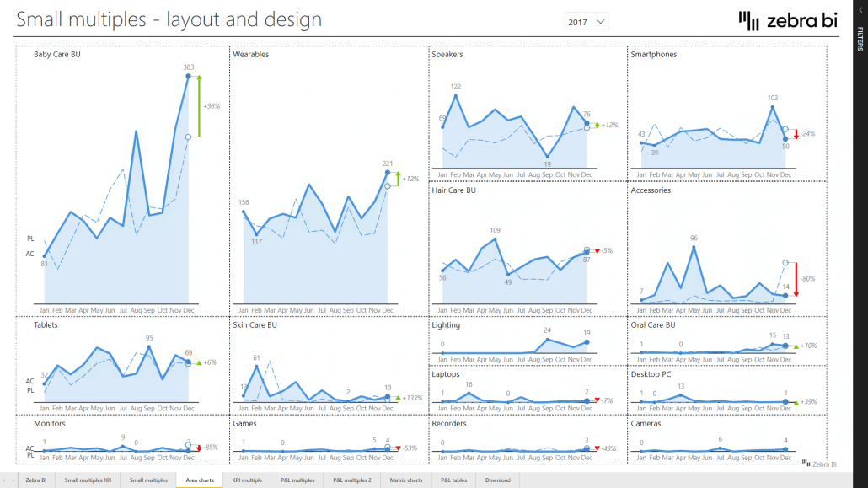
Task: Expand the collapsed Filters pane chevron
Action: [861, 12]
